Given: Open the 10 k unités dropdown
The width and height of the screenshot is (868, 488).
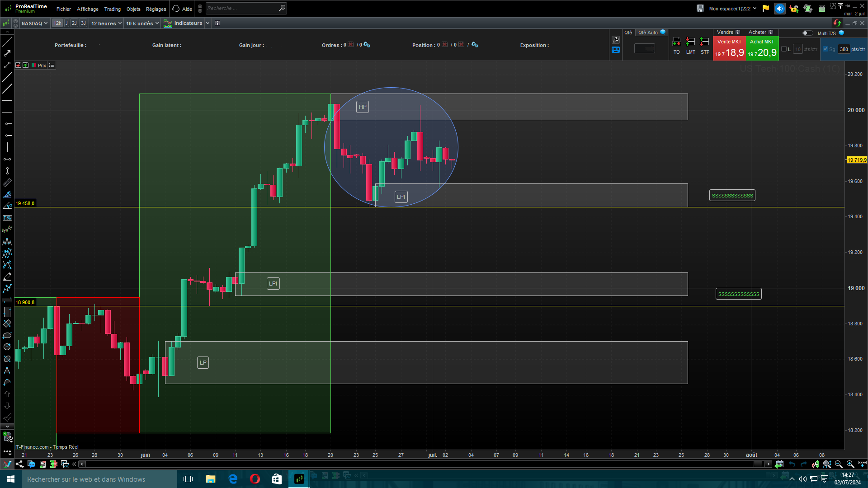Looking at the screenshot, I should point(142,23).
